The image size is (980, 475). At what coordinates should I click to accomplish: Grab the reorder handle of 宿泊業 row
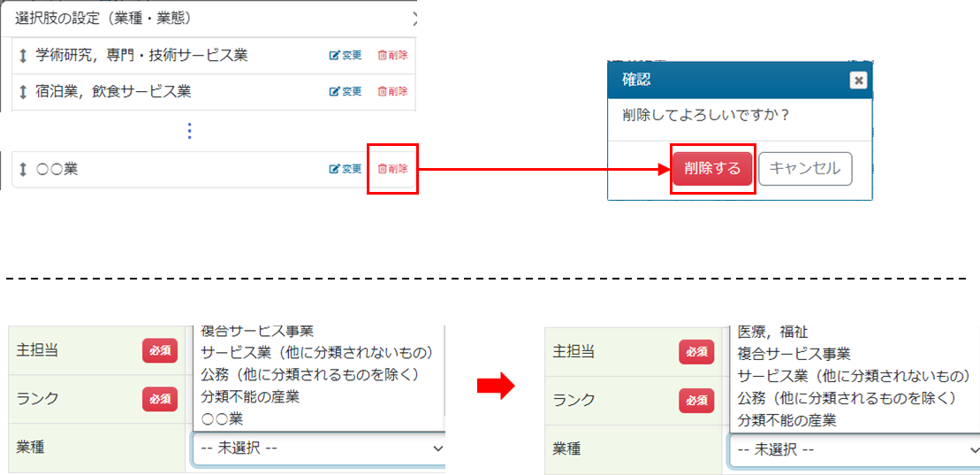click(x=23, y=92)
